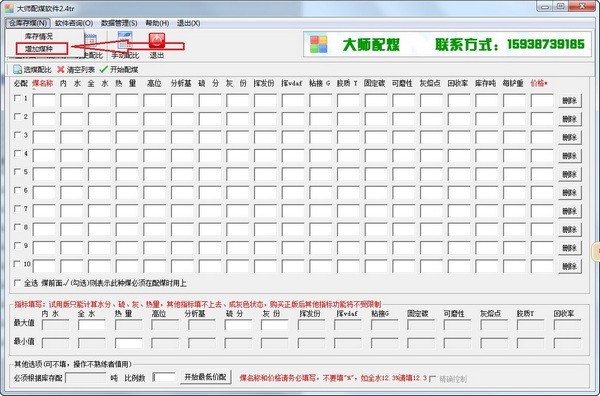Enable the 精确控制 checkbox
This screenshot has width=600, height=396.
(432, 379)
